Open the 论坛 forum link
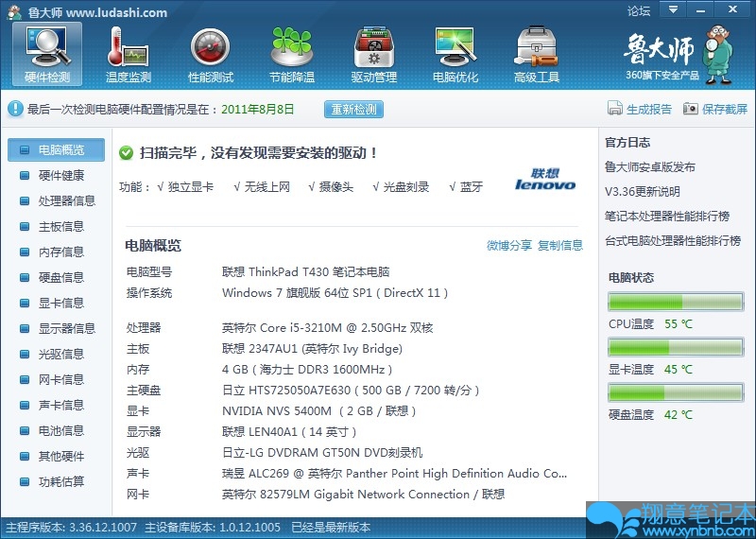 639,11
